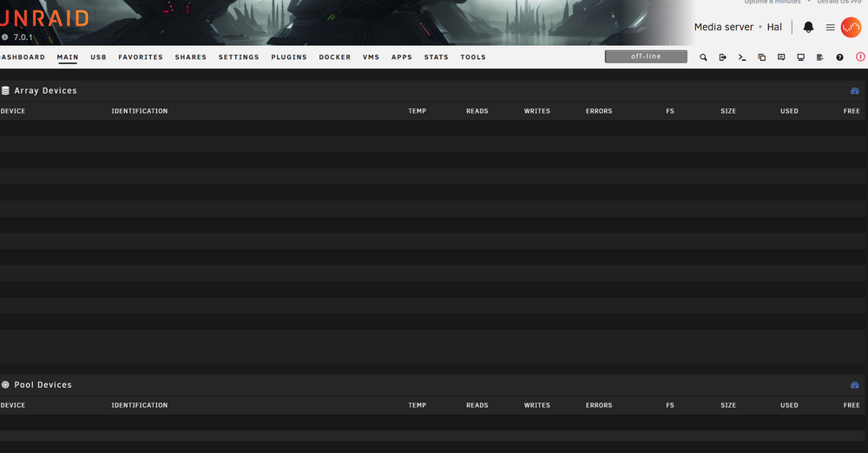Click the logout icon in the toolbar
The height and width of the screenshot is (453, 868).
click(x=722, y=57)
